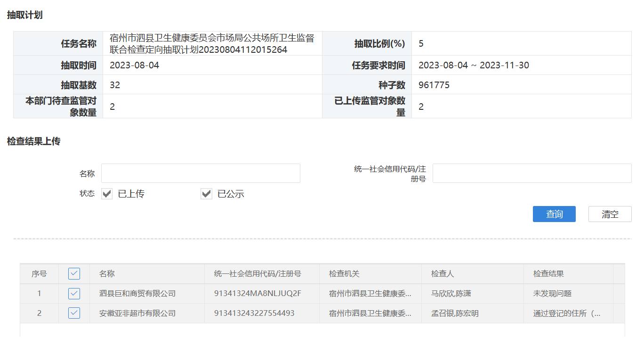The image size is (644, 338).
Task: Click inspectors cell 马欣欣,陈潇
Action: 451,294
